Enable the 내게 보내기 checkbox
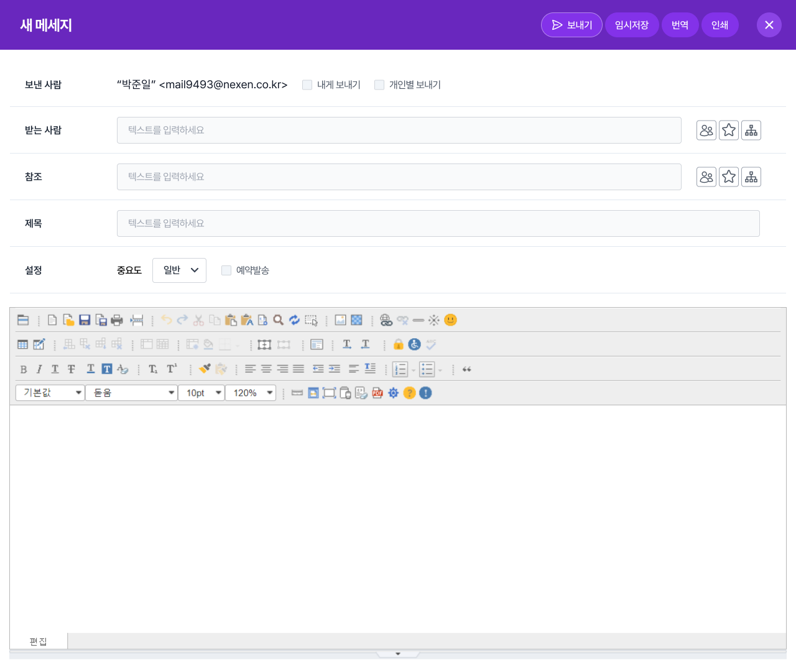Screen dimensions: 796x672 tap(307, 85)
